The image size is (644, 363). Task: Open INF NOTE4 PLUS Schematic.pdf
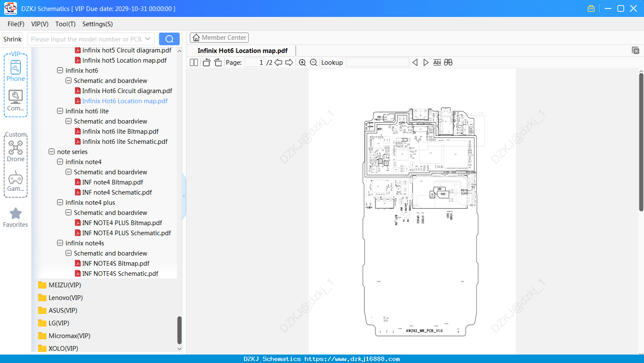tap(123, 233)
